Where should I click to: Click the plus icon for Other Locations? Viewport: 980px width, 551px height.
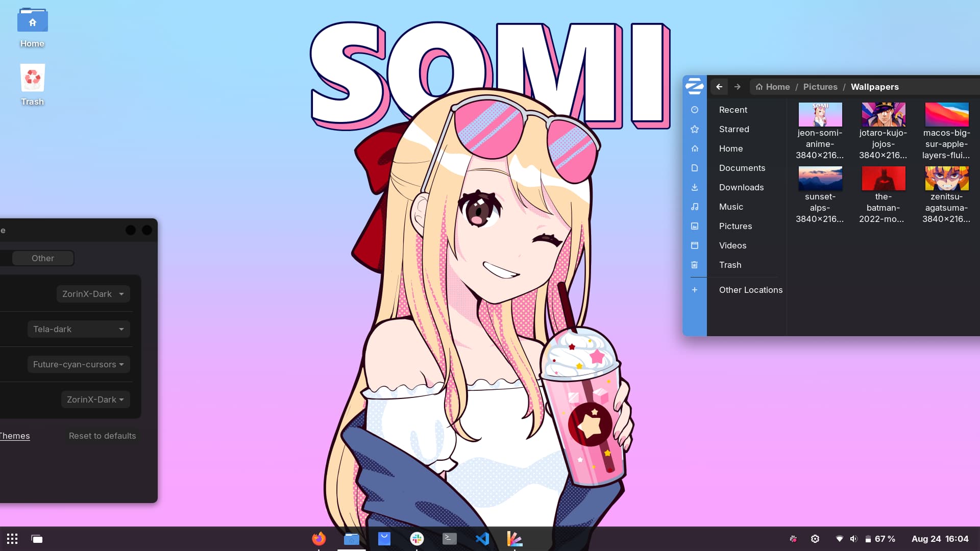click(695, 290)
